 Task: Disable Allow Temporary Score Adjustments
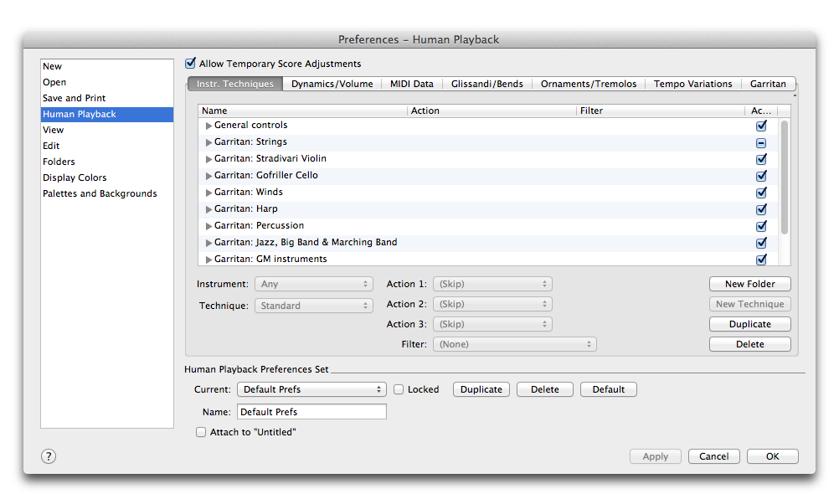coord(190,63)
